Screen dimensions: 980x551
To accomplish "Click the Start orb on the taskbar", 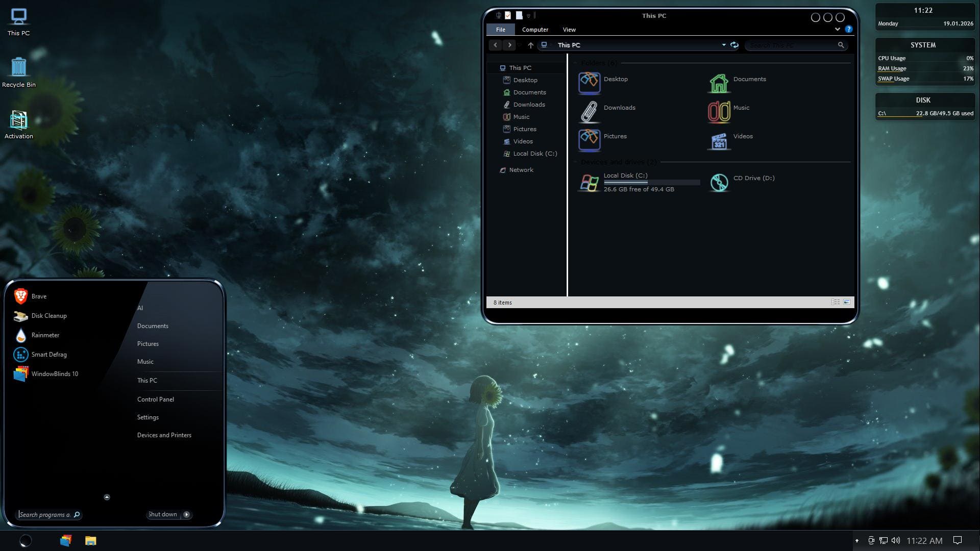I will coord(26,541).
